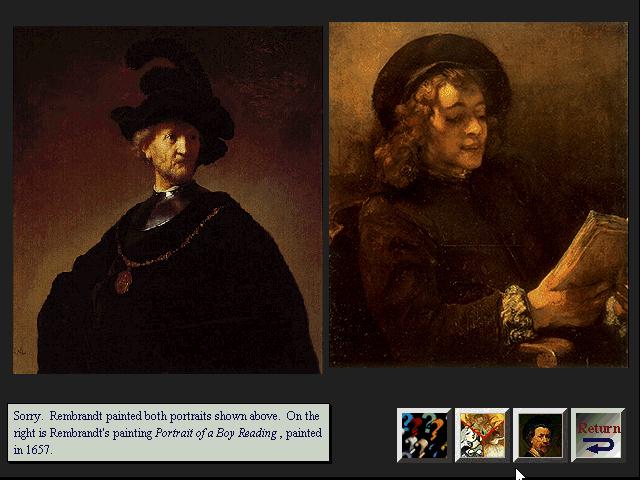Click the "in 1657." text line
Image resolution: width=640 pixels, height=480 pixels.
[x=33, y=450]
